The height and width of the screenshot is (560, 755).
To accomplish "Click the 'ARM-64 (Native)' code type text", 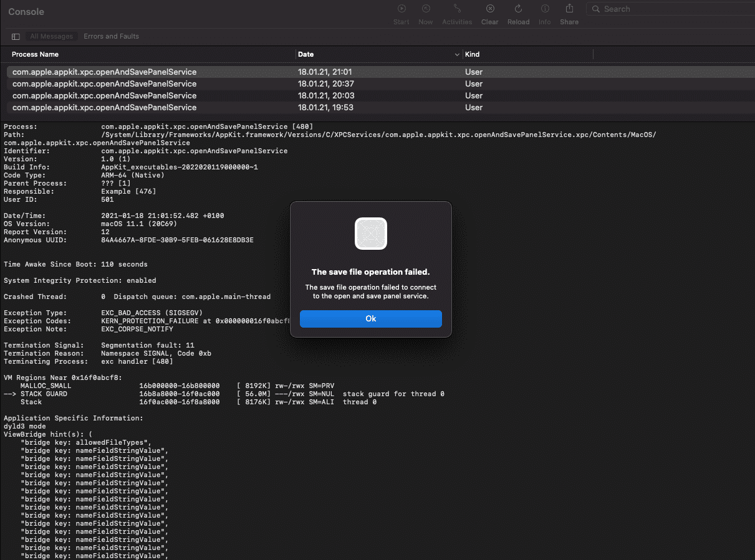I will pyautogui.click(x=133, y=175).
